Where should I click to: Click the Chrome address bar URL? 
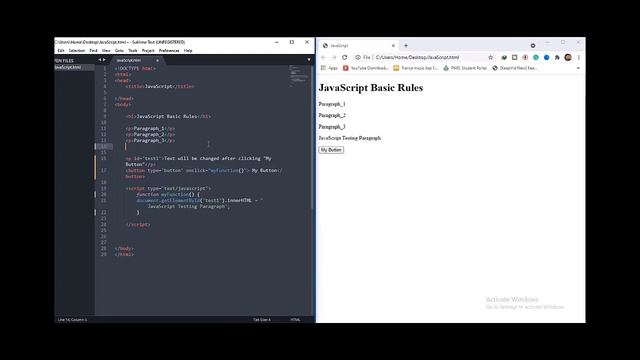coord(417,58)
